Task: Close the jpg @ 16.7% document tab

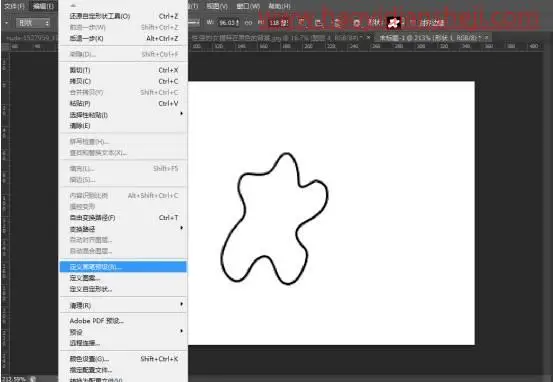Action: click(369, 37)
